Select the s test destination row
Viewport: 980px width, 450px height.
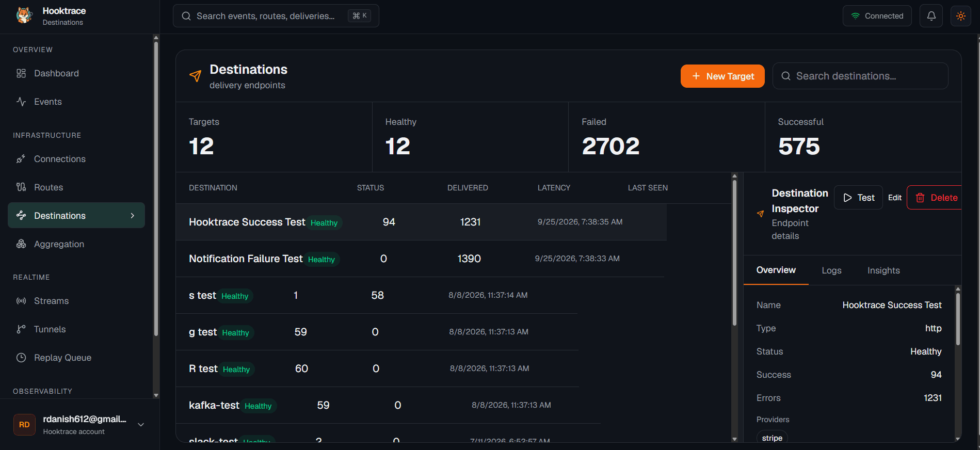376,295
